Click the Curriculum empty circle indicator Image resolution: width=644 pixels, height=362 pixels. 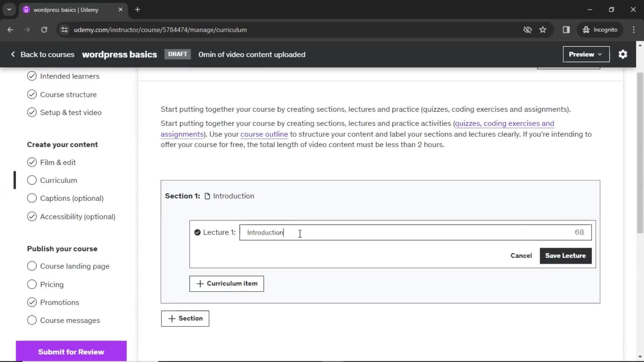(32, 180)
